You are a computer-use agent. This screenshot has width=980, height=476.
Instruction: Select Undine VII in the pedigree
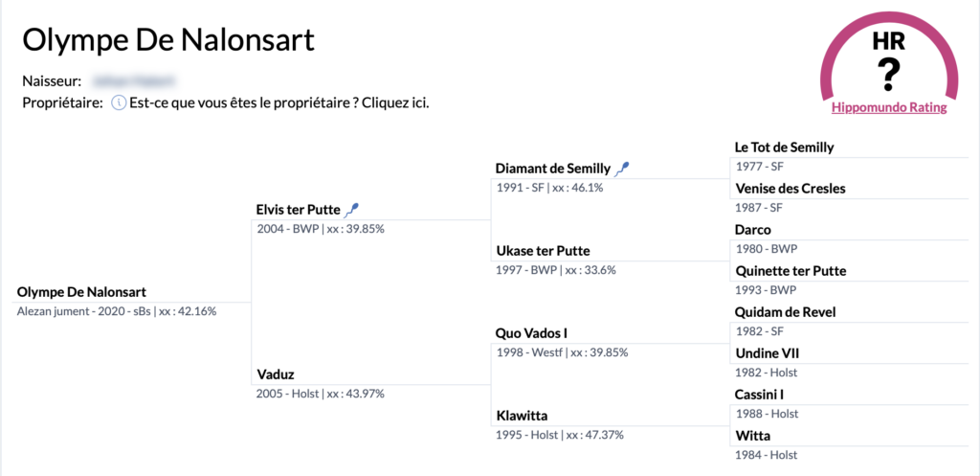click(x=767, y=353)
